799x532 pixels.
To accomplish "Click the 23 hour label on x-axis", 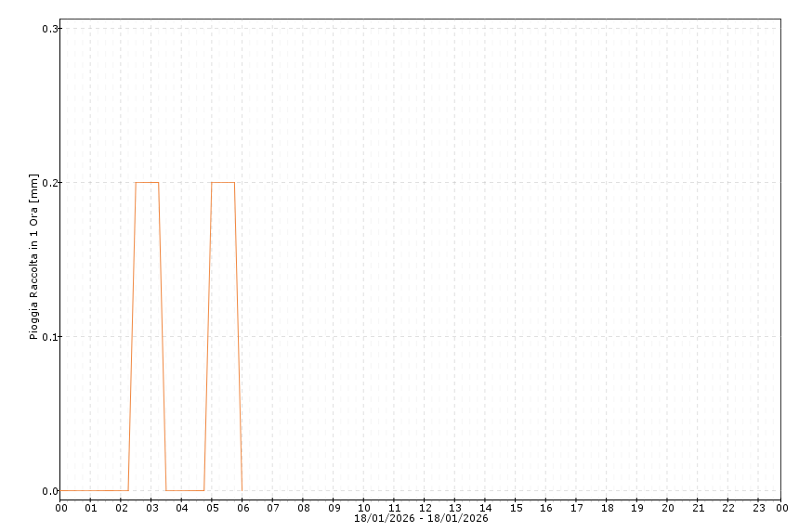I will click(758, 508).
